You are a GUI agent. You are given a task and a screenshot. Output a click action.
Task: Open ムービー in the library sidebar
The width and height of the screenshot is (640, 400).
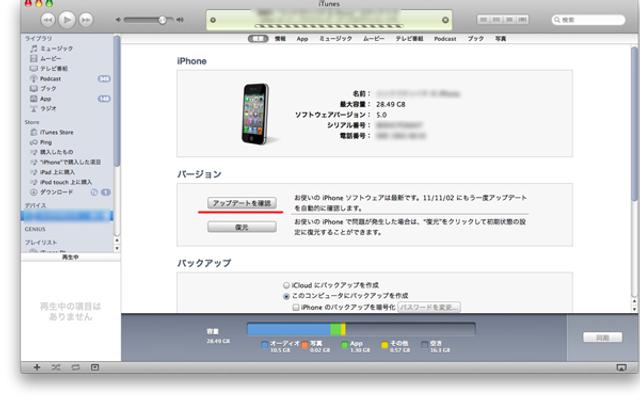[50, 58]
